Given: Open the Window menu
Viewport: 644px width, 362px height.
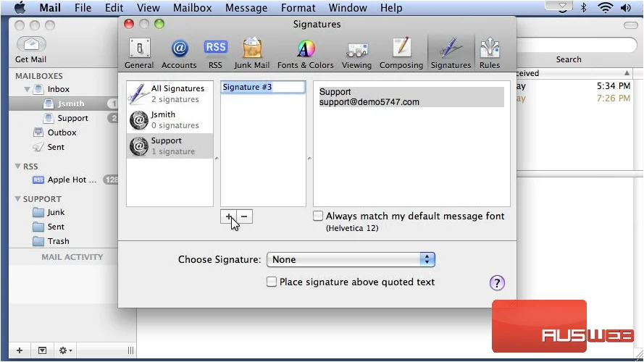Looking at the screenshot, I should tap(348, 7).
